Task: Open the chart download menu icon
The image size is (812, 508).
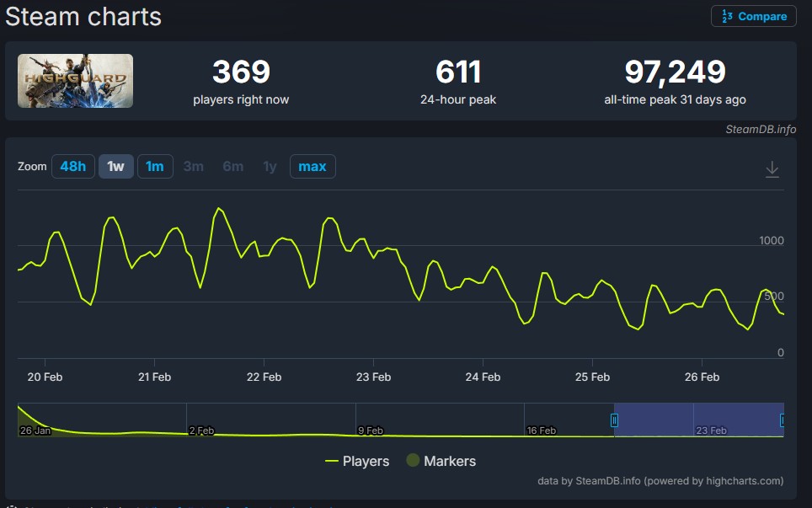Action: 772,169
